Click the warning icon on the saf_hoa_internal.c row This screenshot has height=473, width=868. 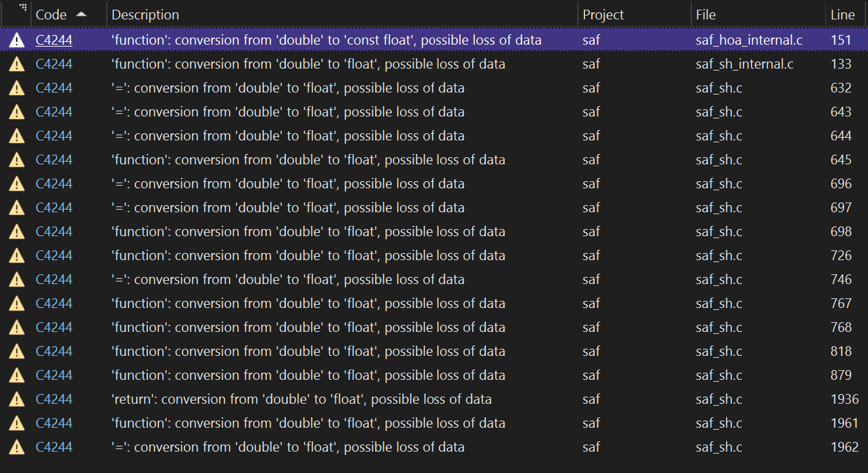16,39
